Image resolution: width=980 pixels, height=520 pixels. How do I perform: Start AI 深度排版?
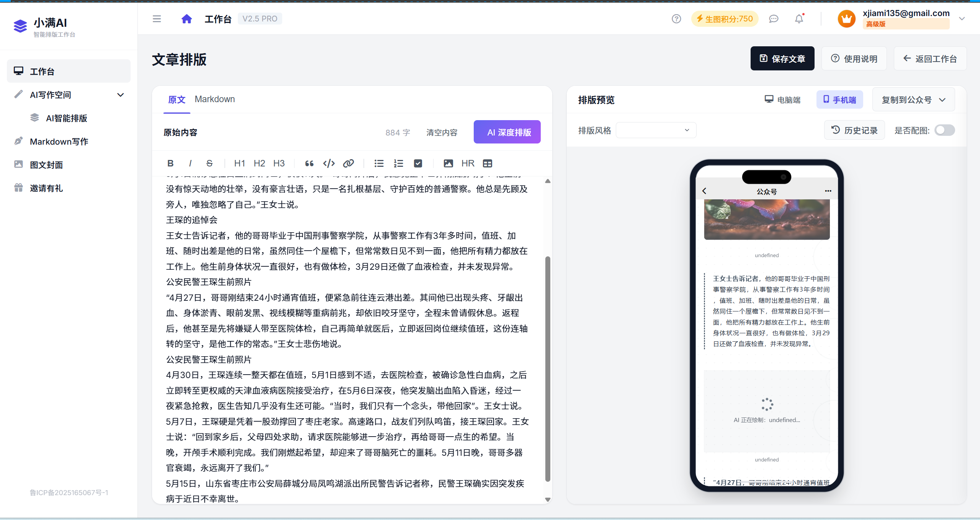[507, 132]
